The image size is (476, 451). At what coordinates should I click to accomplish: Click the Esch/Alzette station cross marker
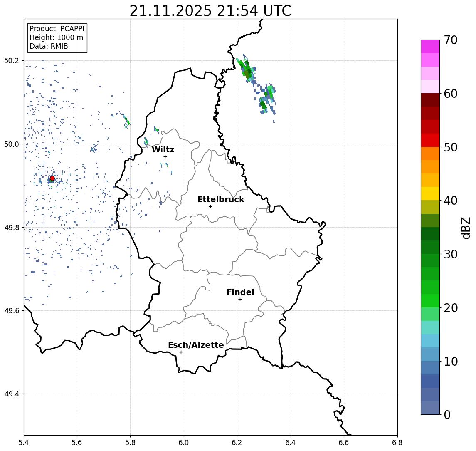point(181,352)
